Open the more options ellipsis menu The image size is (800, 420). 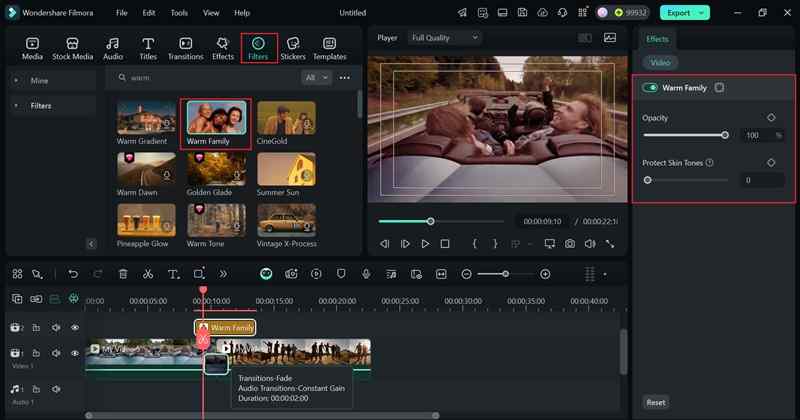coord(345,78)
